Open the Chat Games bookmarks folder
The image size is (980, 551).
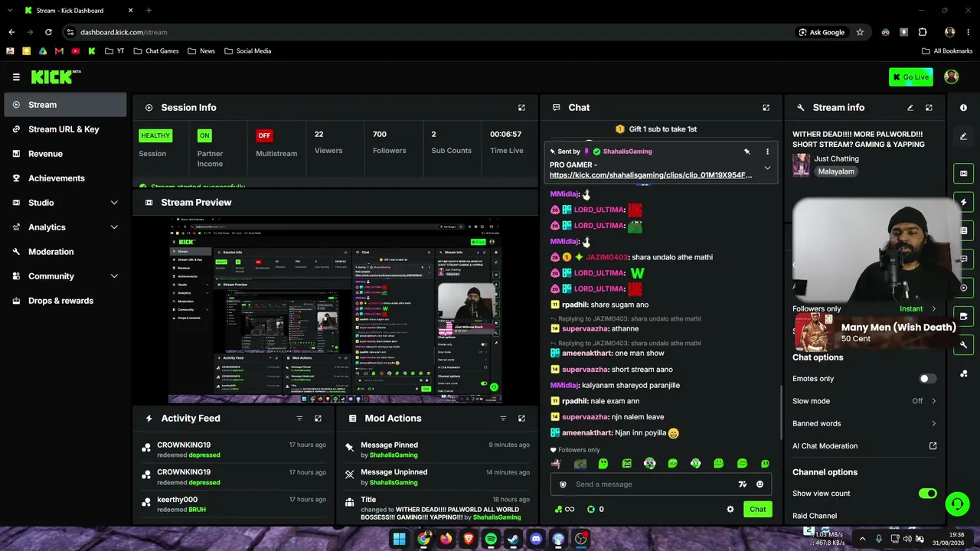[x=155, y=51]
